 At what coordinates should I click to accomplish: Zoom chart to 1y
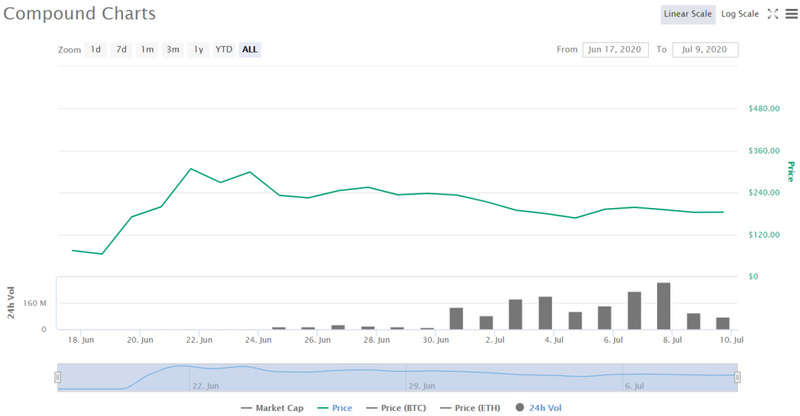coord(198,49)
